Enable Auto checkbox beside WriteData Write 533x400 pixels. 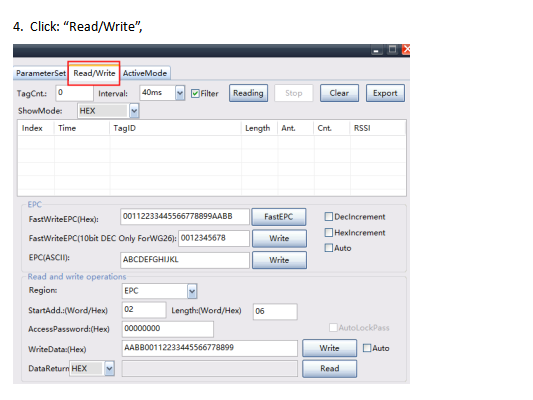pyautogui.click(x=367, y=348)
